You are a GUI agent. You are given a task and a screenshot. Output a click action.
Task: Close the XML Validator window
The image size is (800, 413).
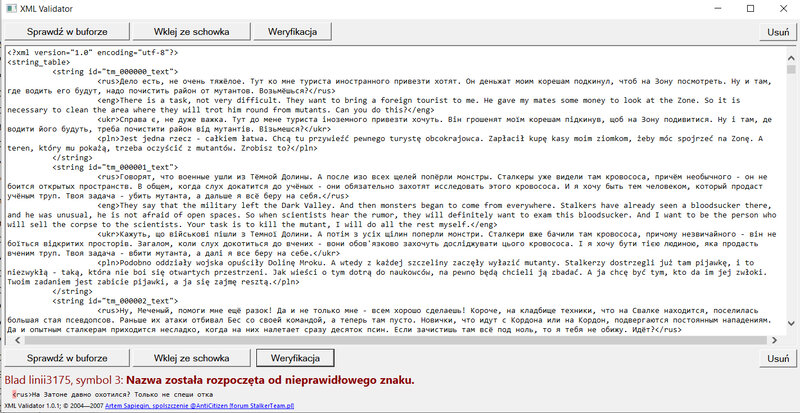(780, 9)
